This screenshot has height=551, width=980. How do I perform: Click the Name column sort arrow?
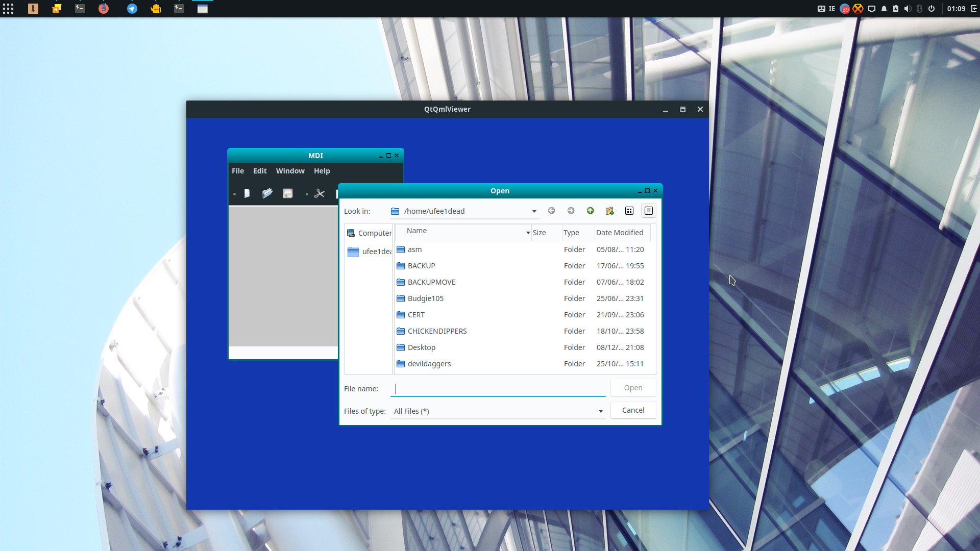click(x=528, y=233)
